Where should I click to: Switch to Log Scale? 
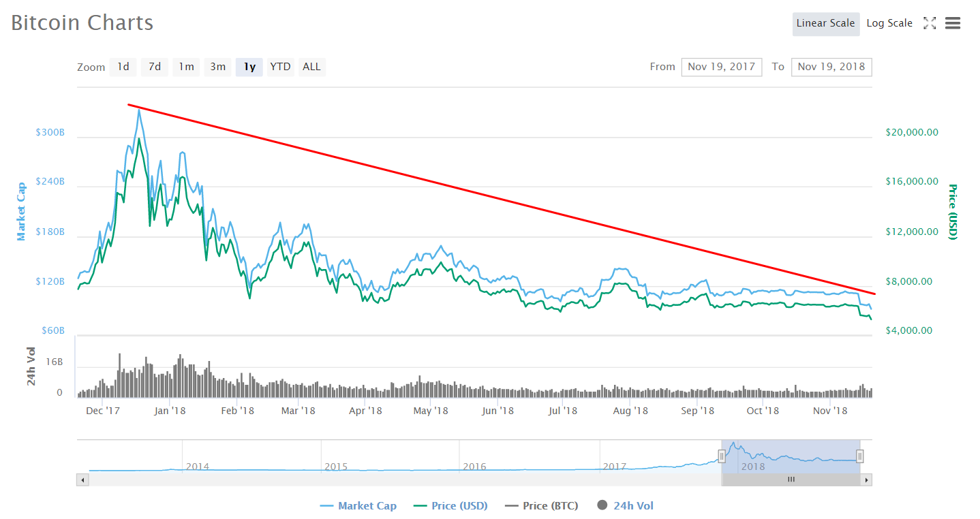[889, 23]
